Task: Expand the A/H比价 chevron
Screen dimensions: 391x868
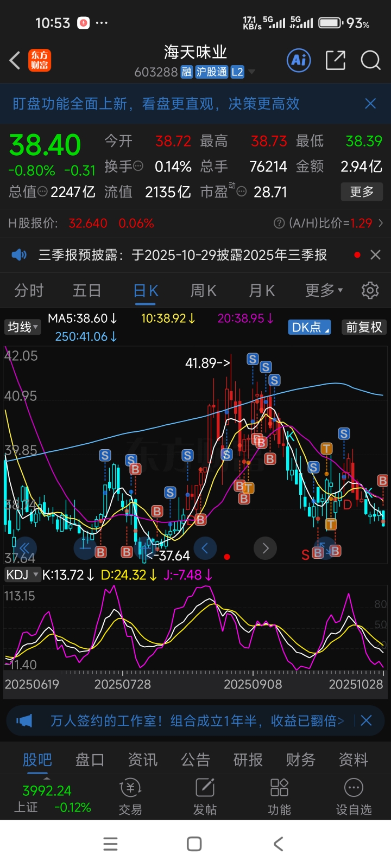Action: click(381, 223)
